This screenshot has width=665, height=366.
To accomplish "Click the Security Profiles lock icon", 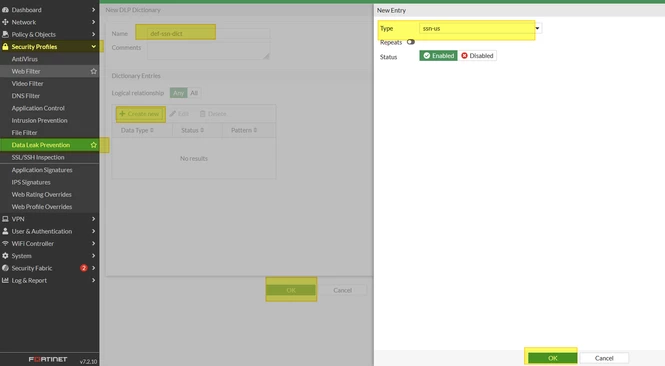I will tap(5, 47).
